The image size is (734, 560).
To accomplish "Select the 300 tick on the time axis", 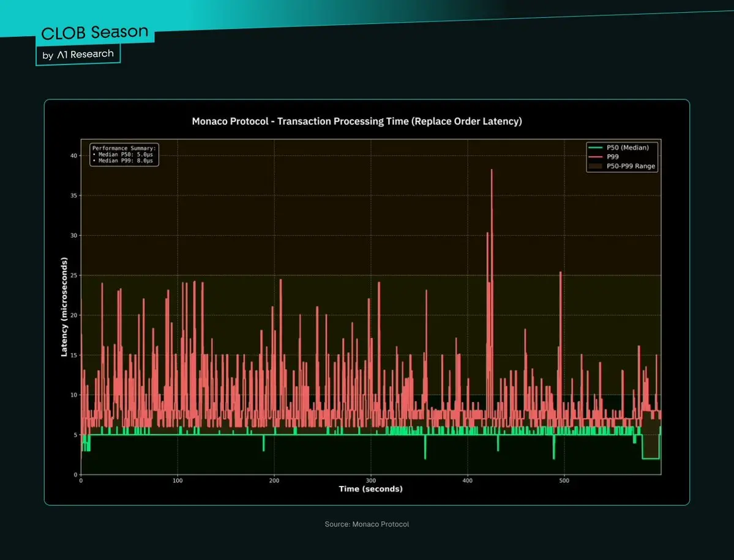I will [x=371, y=480].
